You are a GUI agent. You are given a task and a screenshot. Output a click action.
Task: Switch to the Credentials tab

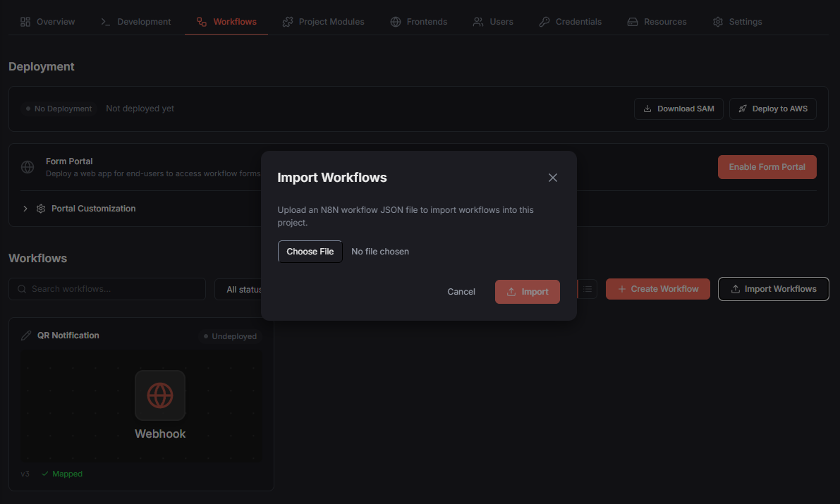571,21
